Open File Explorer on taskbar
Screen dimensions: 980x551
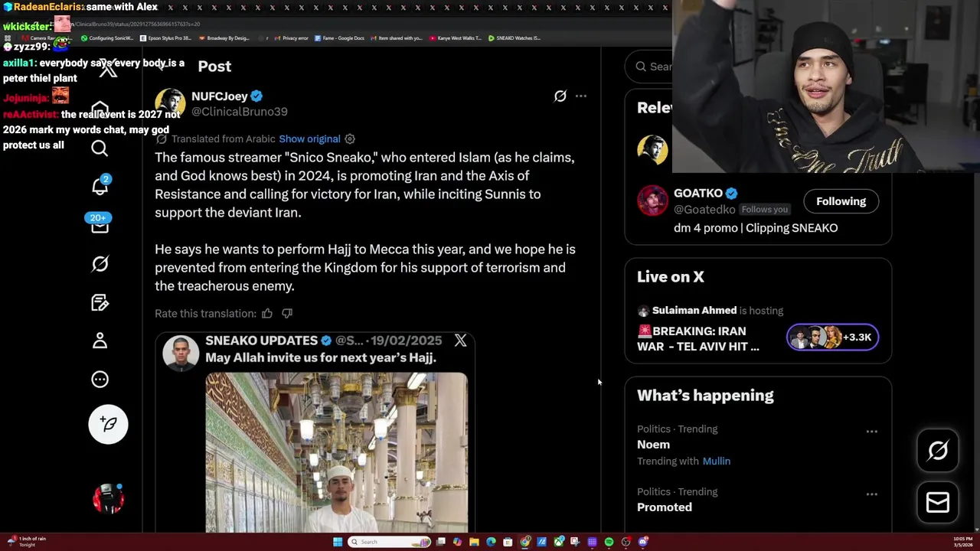pyautogui.click(x=474, y=542)
